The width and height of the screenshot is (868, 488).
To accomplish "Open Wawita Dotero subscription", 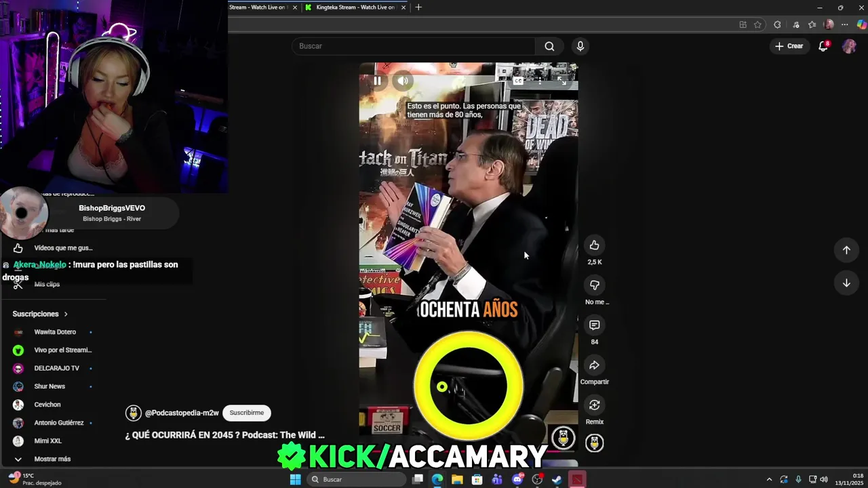I will 54,332.
